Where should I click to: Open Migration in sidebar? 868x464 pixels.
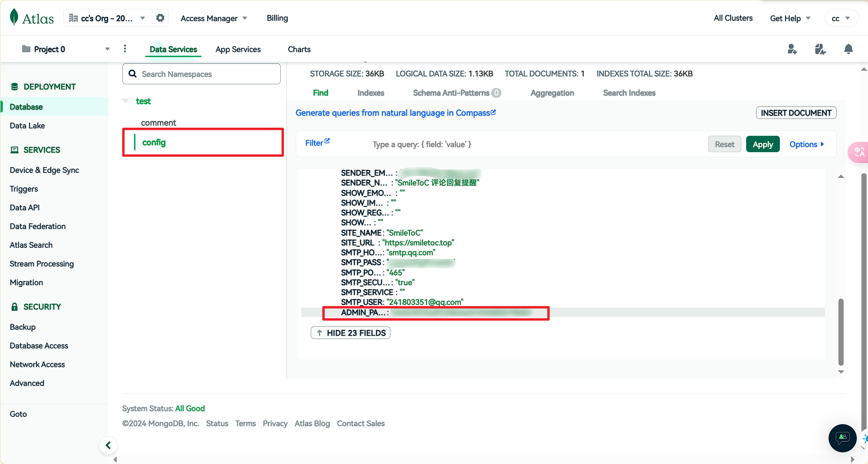tap(26, 282)
